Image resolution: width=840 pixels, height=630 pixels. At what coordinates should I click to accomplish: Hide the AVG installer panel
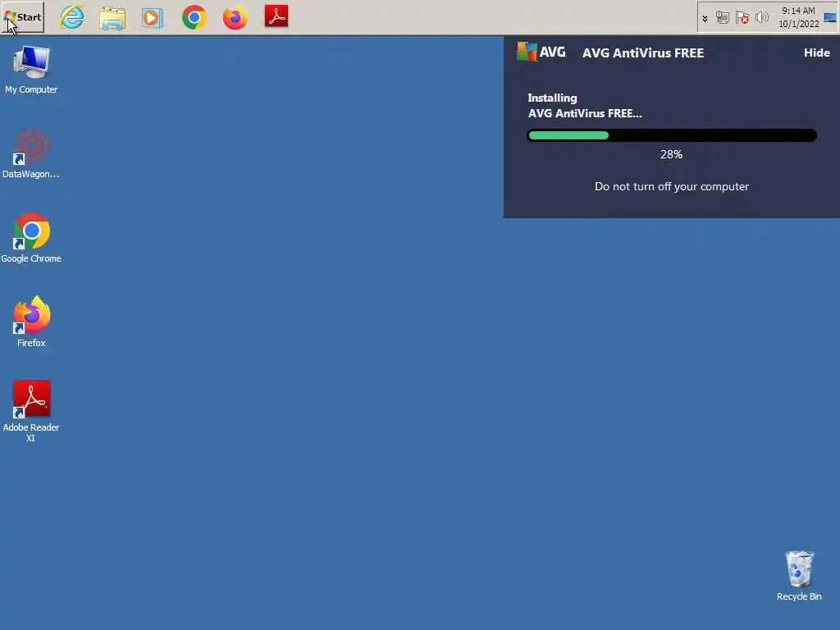pyautogui.click(x=816, y=52)
